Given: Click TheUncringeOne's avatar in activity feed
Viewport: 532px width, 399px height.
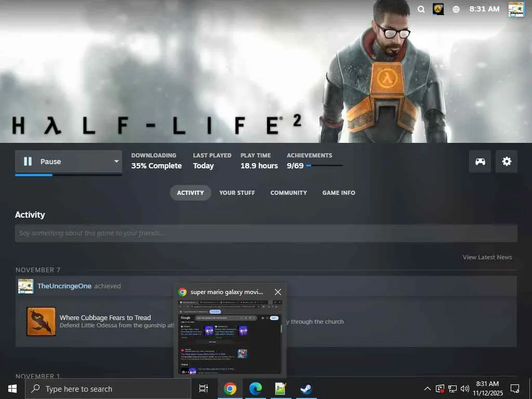Looking at the screenshot, I should (x=26, y=286).
